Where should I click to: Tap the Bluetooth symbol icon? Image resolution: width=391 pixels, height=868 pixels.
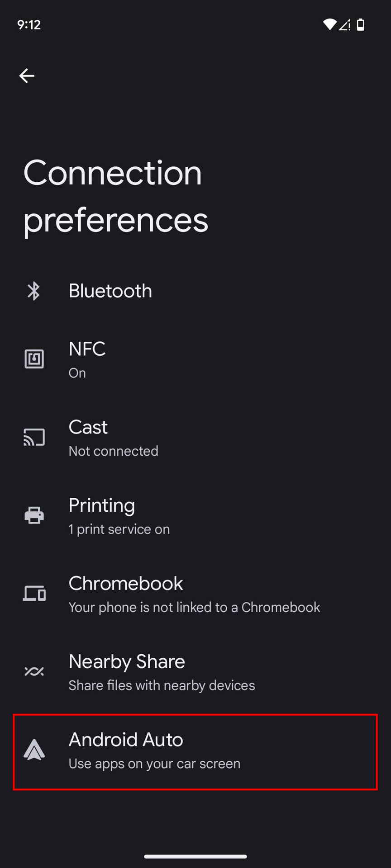coord(34,291)
